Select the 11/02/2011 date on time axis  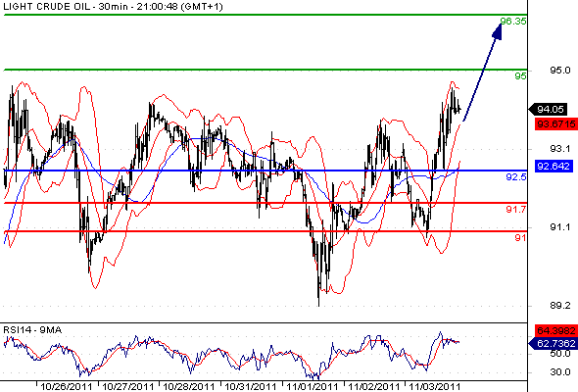[x=373, y=387]
